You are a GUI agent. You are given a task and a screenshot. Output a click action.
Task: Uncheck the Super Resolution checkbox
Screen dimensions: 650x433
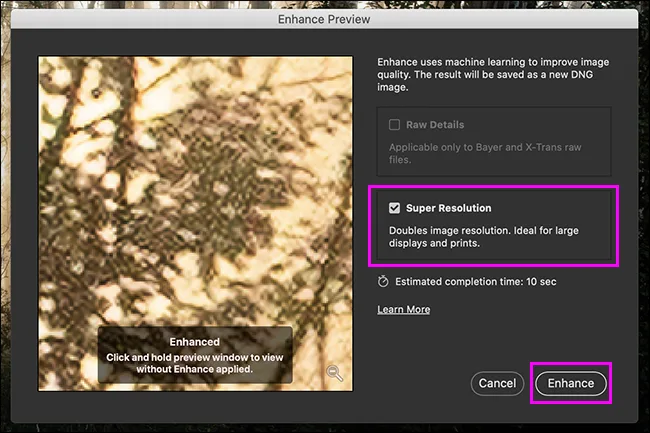pos(395,208)
